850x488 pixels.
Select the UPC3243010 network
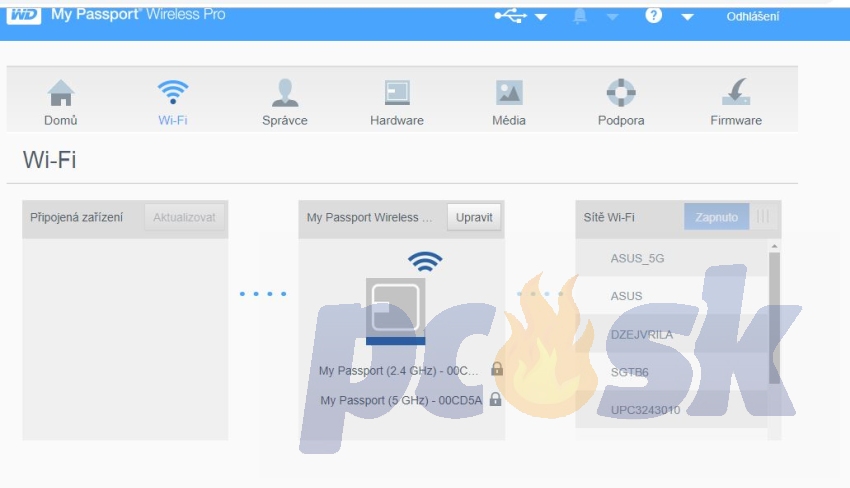tap(671, 410)
